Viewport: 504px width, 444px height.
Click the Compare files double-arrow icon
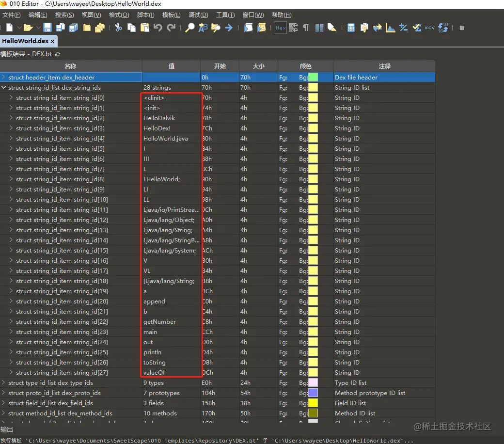click(x=378, y=28)
